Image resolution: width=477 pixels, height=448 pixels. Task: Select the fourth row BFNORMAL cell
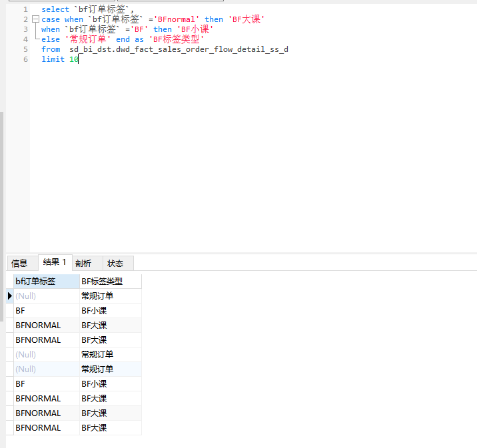point(47,339)
